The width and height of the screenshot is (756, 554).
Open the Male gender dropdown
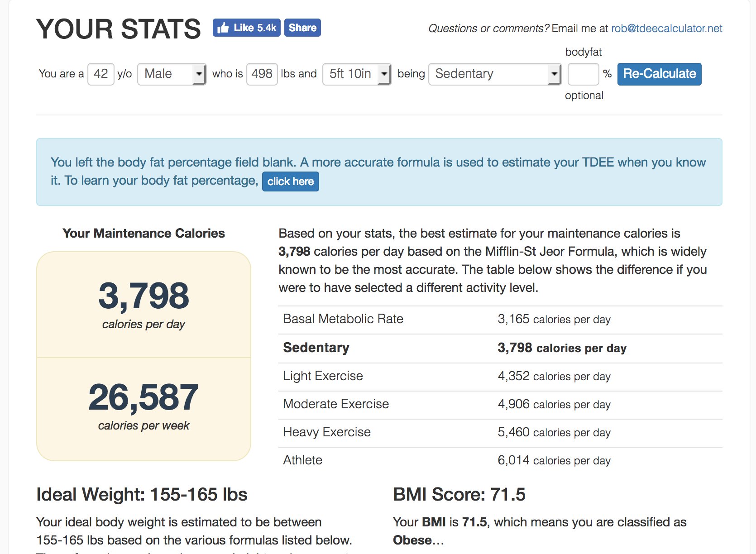point(172,74)
